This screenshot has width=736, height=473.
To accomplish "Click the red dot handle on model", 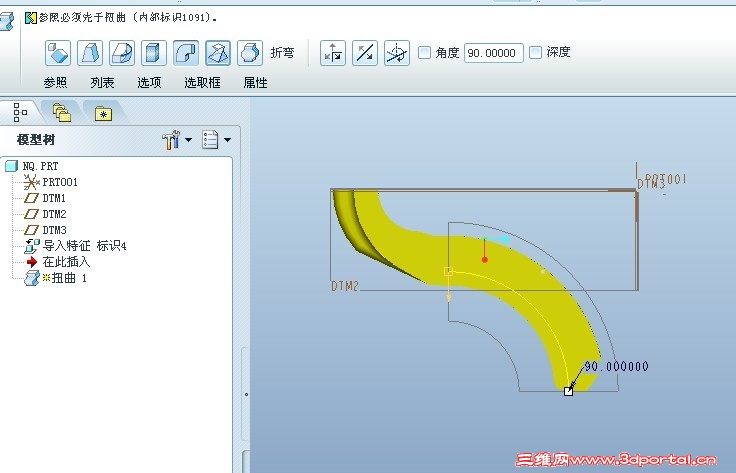I will tap(485, 259).
